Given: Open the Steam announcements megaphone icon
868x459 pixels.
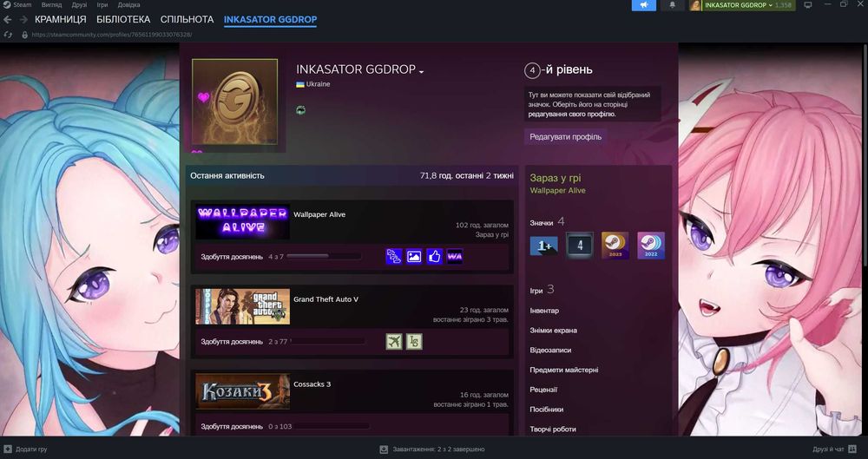Looking at the screenshot, I should pos(644,5).
